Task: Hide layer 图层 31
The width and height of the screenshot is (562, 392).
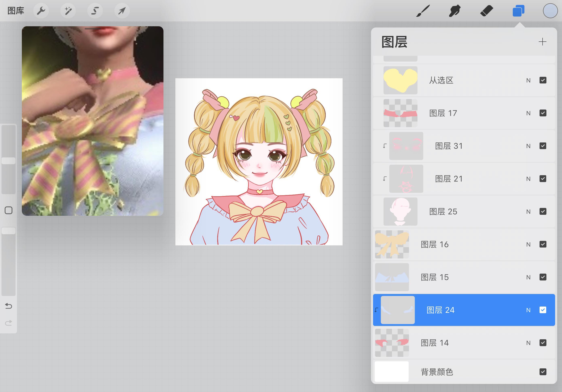Action: [x=543, y=146]
